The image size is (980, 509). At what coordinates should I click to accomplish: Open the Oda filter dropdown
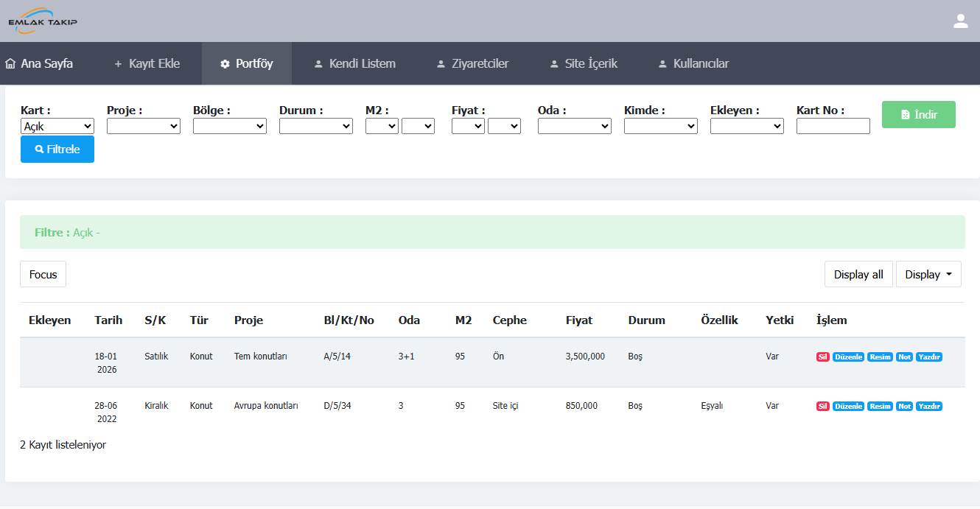[x=575, y=127]
